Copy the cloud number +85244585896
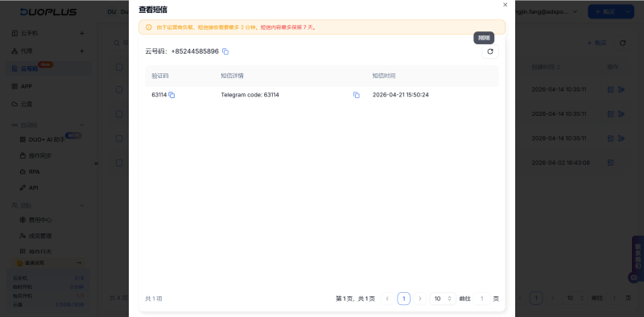The width and height of the screenshot is (644, 317). pos(225,51)
